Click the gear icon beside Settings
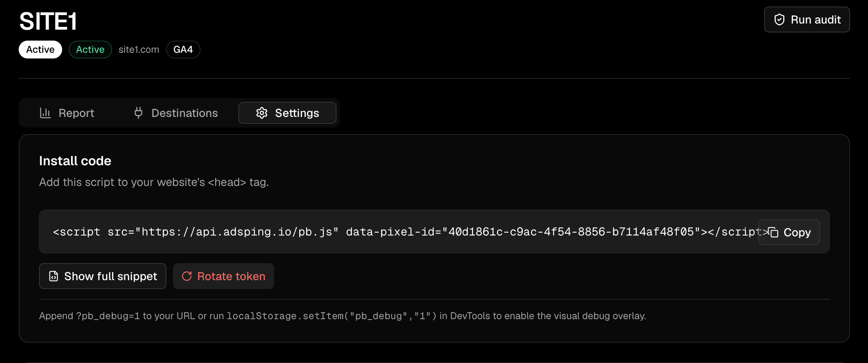 coord(262,113)
